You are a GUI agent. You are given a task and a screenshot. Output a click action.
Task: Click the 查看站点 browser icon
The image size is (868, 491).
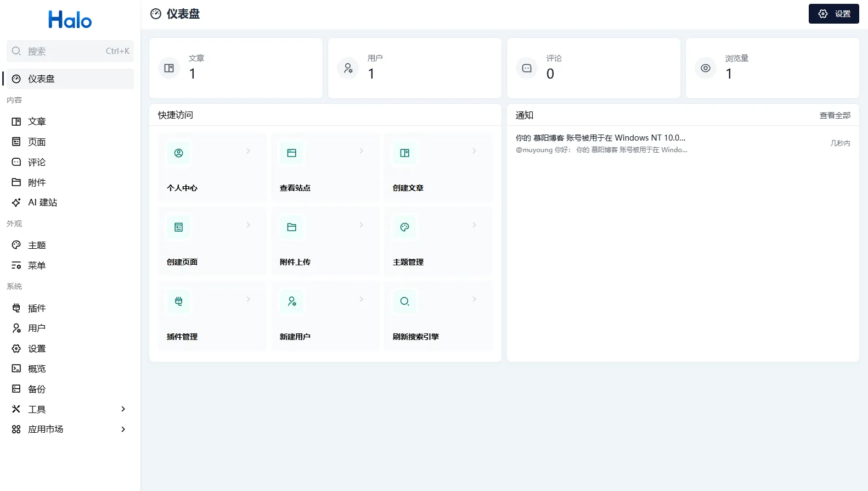pos(291,153)
